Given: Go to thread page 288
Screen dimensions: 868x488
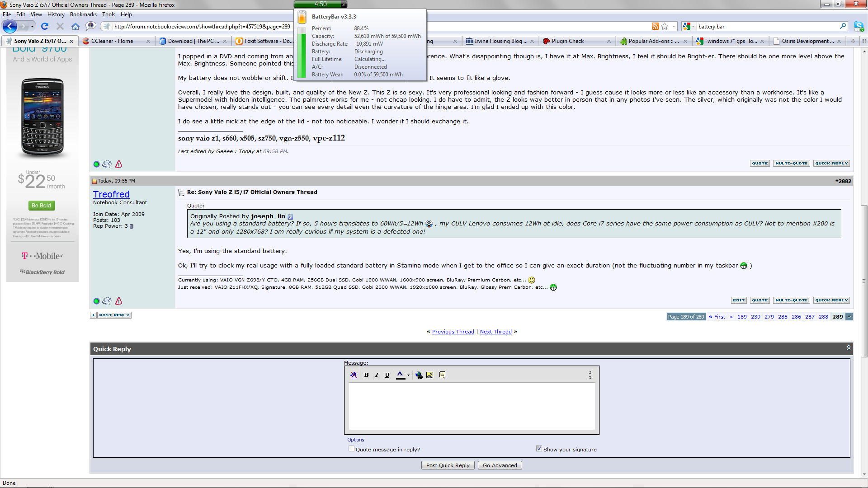Looking at the screenshot, I should (x=823, y=317).
